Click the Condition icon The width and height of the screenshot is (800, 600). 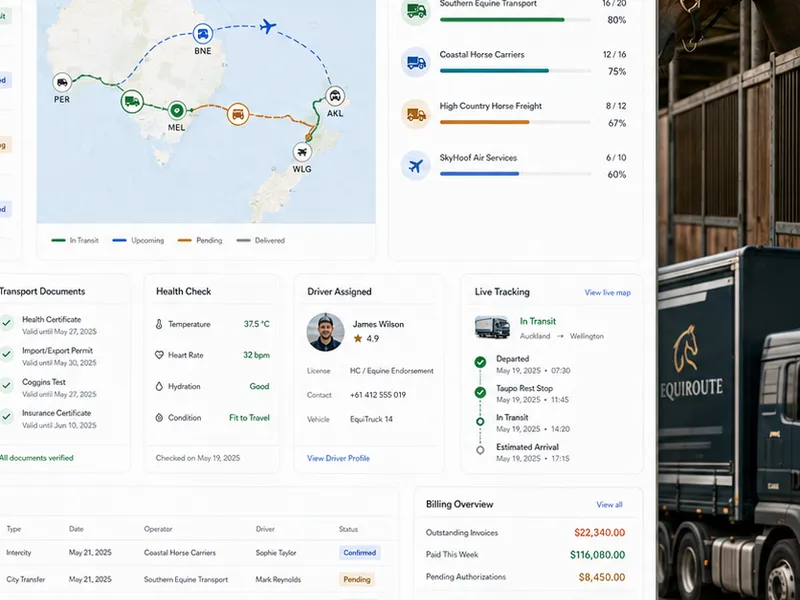point(159,417)
